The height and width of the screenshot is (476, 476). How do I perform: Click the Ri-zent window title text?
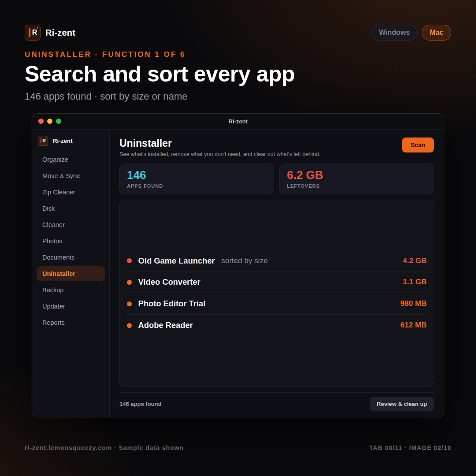(x=238, y=122)
